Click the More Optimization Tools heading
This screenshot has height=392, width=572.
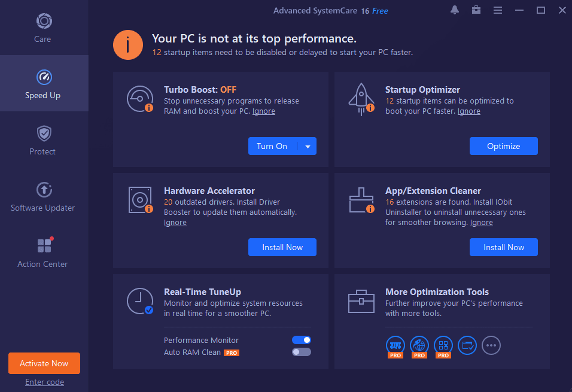pos(437,292)
